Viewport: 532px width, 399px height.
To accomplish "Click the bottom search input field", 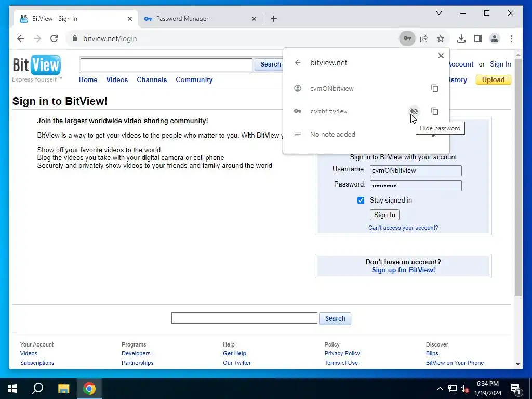I will coord(244,318).
